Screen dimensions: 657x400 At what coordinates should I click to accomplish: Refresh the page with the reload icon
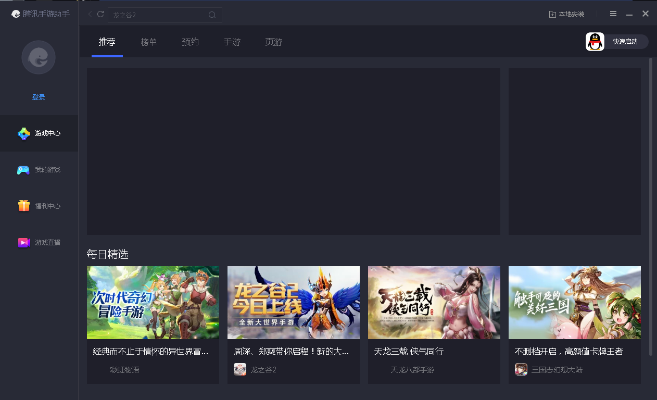(x=101, y=14)
